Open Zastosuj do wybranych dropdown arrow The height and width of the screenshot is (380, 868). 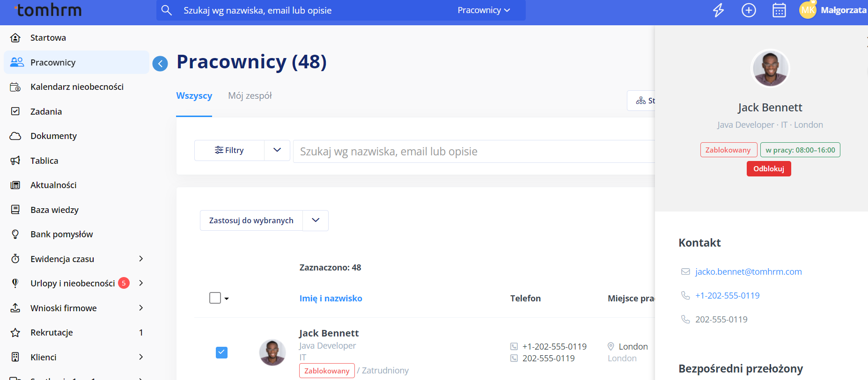(316, 220)
